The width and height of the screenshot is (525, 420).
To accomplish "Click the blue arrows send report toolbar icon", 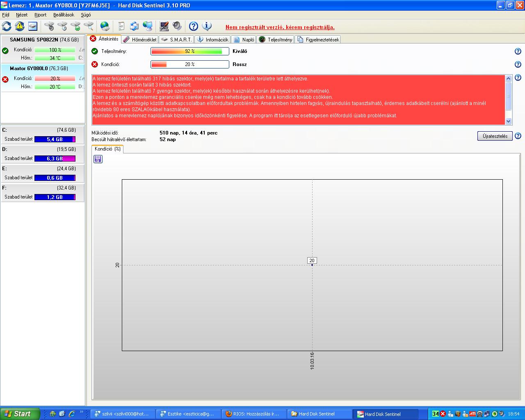I will (135, 26).
